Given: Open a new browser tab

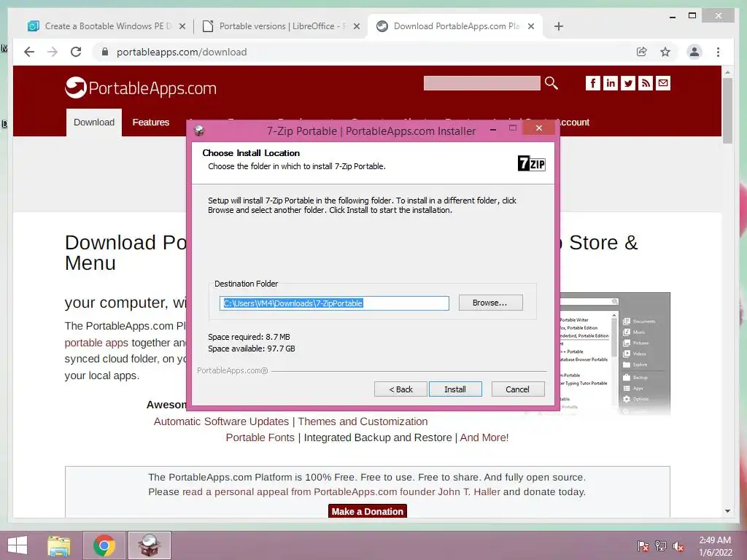Looking at the screenshot, I should click(x=558, y=27).
